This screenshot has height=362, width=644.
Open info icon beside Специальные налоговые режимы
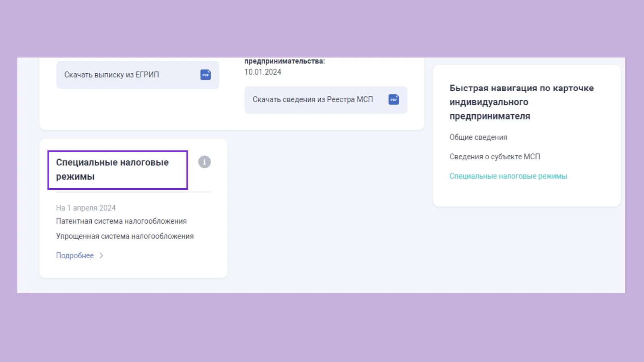click(x=204, y=162)
